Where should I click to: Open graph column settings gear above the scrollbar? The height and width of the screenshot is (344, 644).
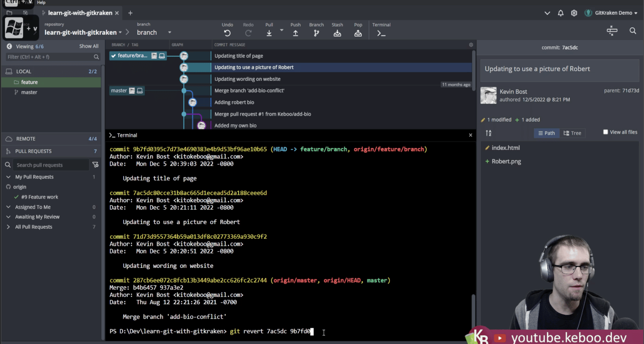coord(470,44)
